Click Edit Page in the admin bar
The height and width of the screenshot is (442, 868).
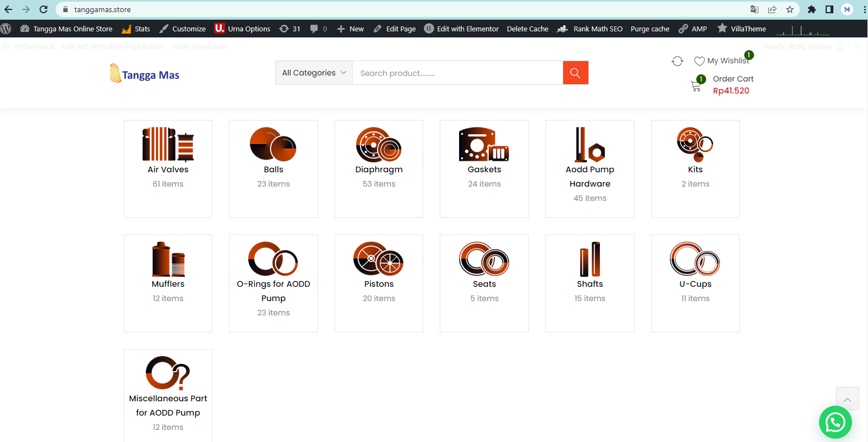[395, 29]
